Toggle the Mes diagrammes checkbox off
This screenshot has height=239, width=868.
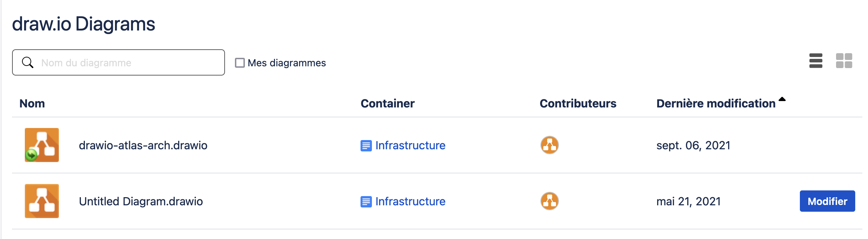pos(240,62)
